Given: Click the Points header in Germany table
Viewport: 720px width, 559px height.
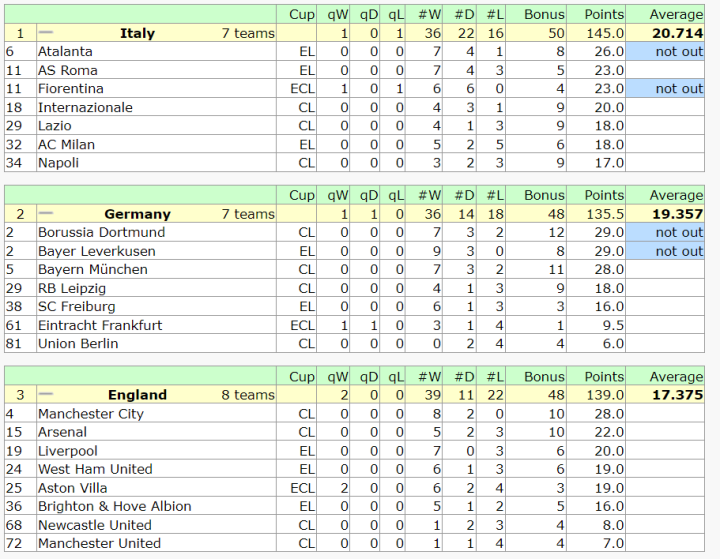Looking at the screenshot, I should tap(603, 196).
